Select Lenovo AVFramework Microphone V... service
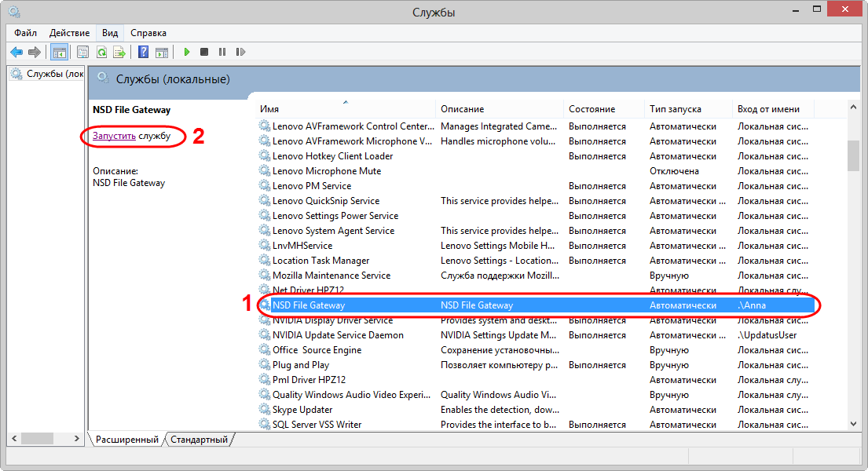This screenshot has height=471, width=868. pyautogui.click(x=537, y=141)
